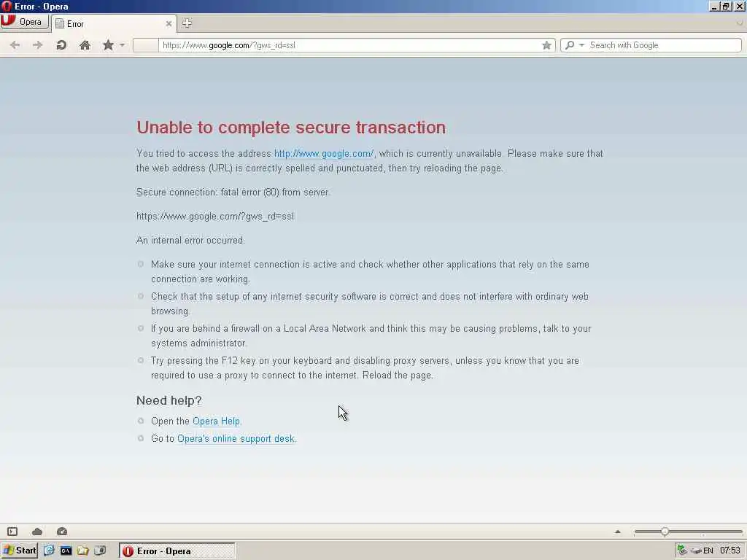Open the http://www.google.com/ link
Viewport: 747px width, 560px height.
(324, 154)
